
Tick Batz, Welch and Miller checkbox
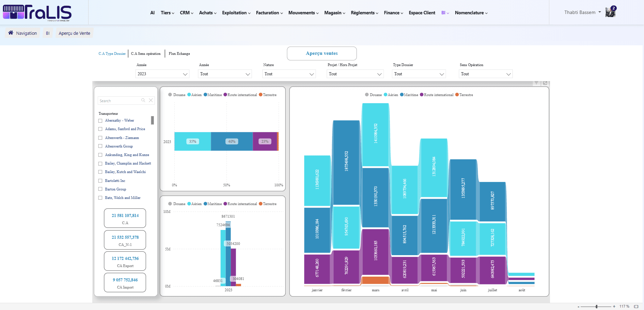[100, 198]
